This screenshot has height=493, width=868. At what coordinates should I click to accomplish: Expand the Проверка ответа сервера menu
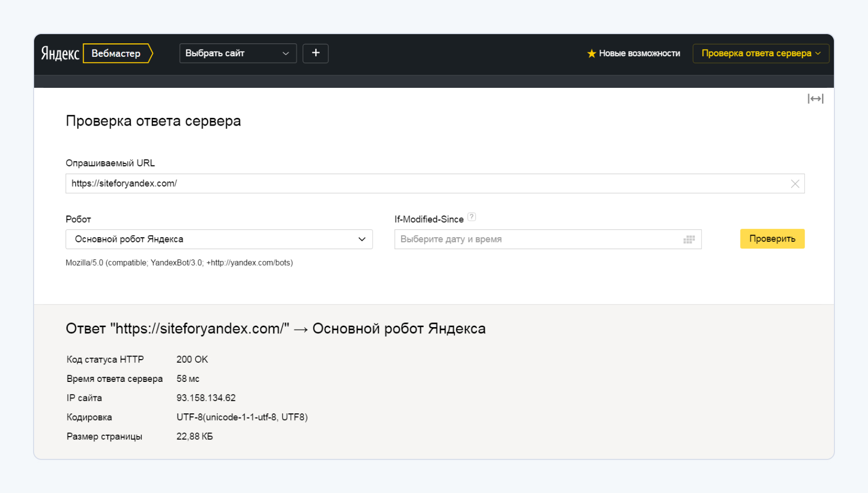(x=761, y=53)
